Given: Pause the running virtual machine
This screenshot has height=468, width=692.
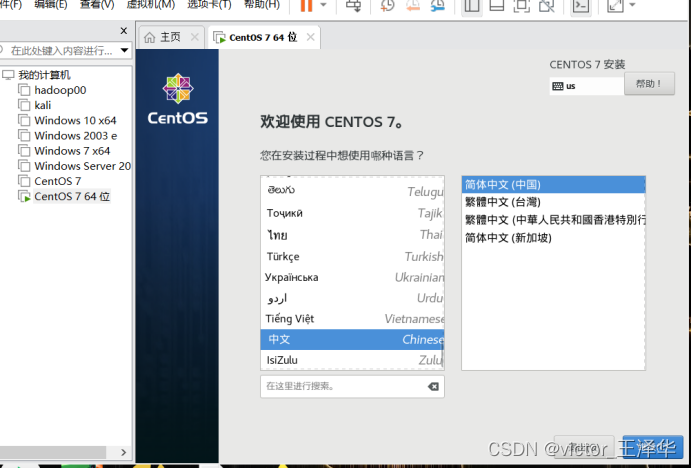Looking at the screenshot, I should 306,5.
